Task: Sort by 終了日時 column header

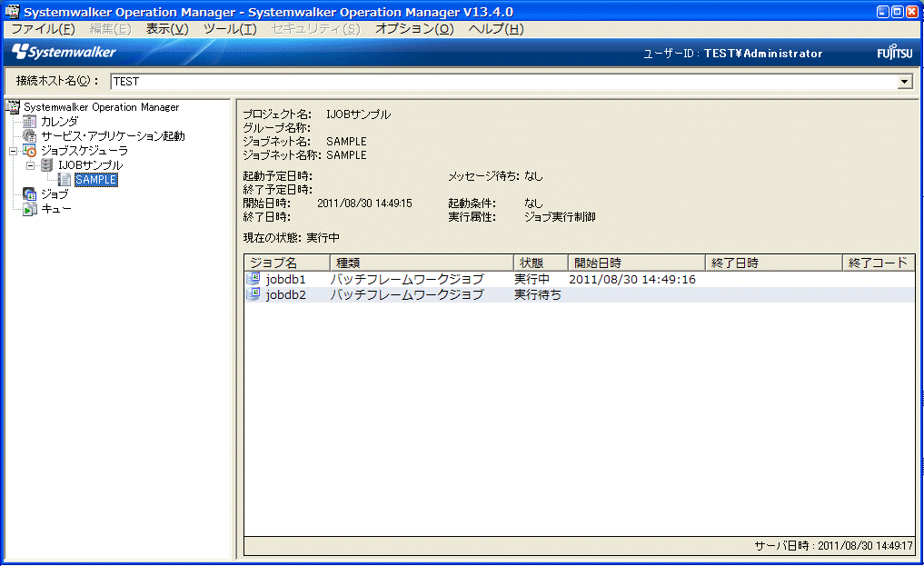Action: (x=774, y=263)
